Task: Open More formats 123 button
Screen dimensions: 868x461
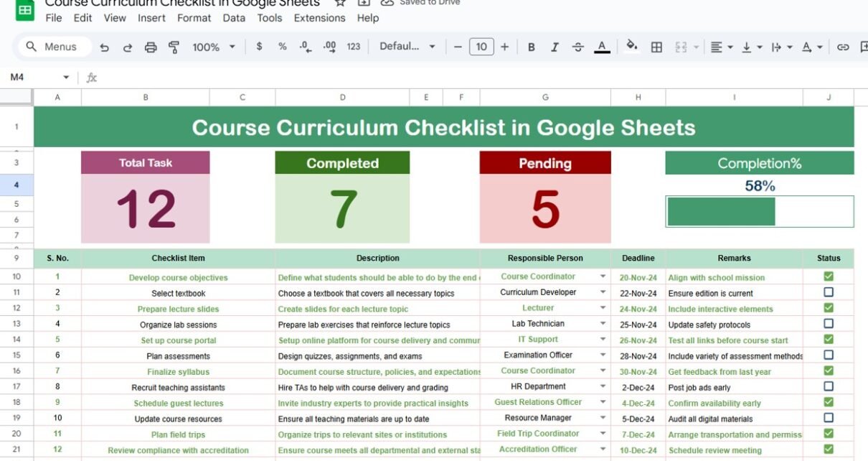Action: pyautogui.click(x=354, y=47)
